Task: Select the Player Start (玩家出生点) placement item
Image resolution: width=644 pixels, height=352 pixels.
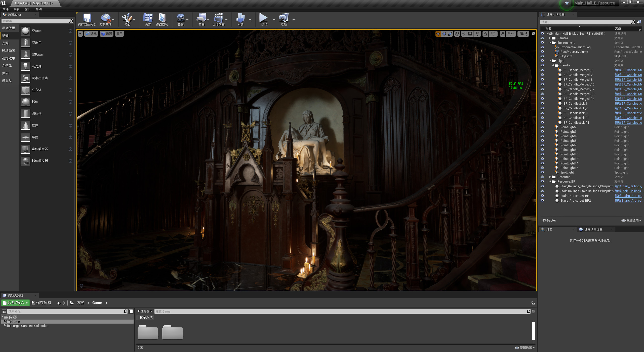Action: [47, 78]
